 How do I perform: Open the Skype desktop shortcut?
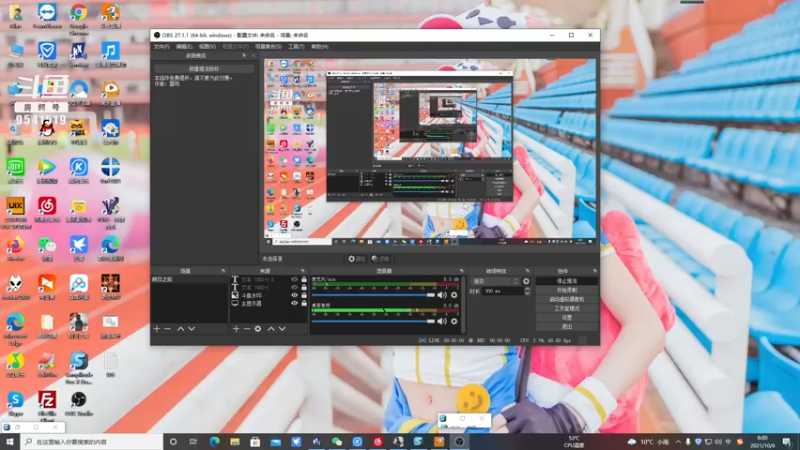(x=15, y=404)
